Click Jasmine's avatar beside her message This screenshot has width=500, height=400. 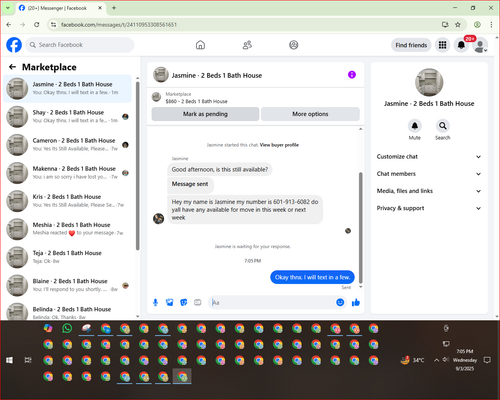coord(158,219)
